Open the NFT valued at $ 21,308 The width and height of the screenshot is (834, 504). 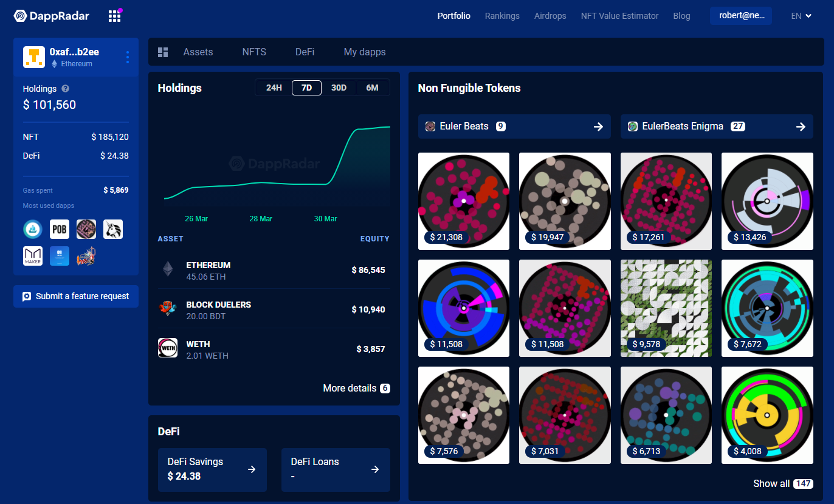coord(464,201)
